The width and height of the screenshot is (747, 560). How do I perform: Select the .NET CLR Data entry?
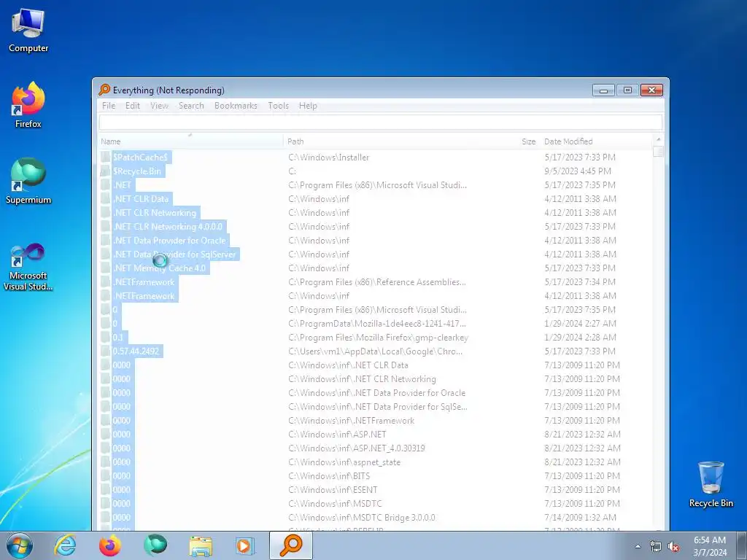[x=141, y=198]
